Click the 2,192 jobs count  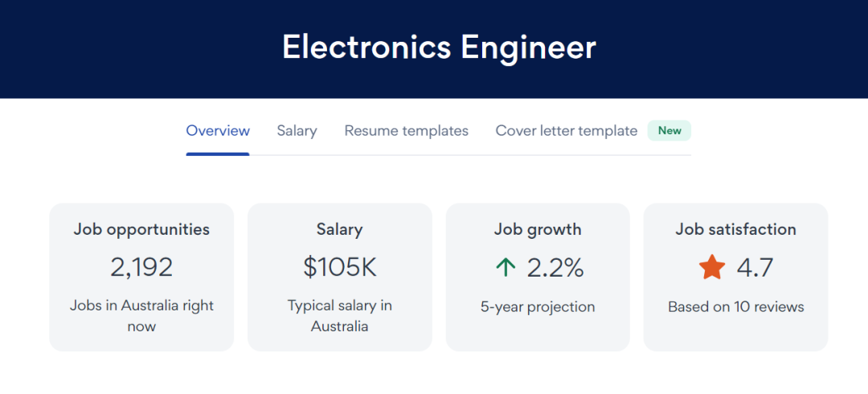pyautogui.click(x=141, y=268)
